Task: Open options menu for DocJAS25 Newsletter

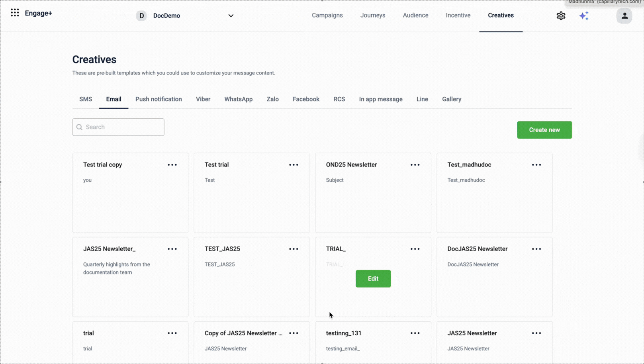Action: (x=536, y=249)
